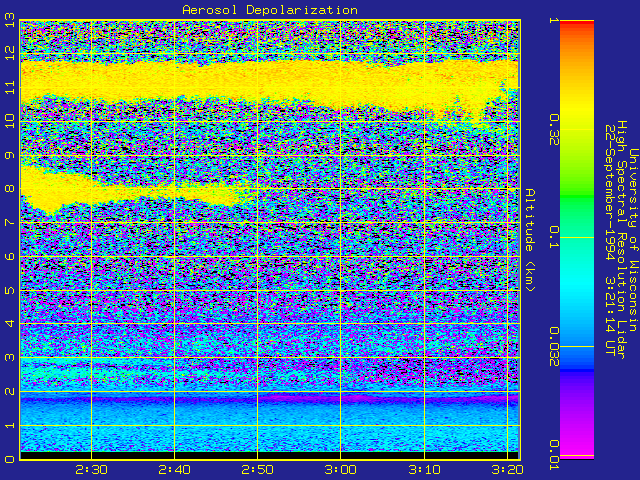Click the altitude label 13
Viewport: 640px width, 480px height.
(x=10, y=20)
